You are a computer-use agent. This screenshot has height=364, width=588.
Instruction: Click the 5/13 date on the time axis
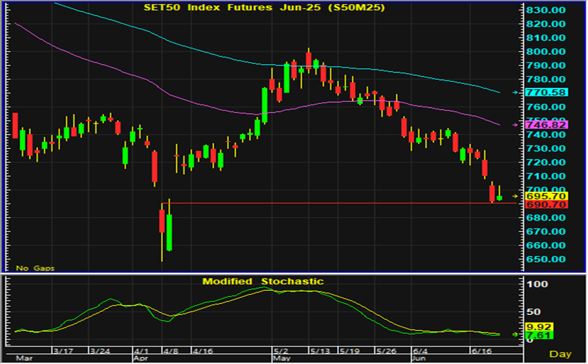[320, 351]
